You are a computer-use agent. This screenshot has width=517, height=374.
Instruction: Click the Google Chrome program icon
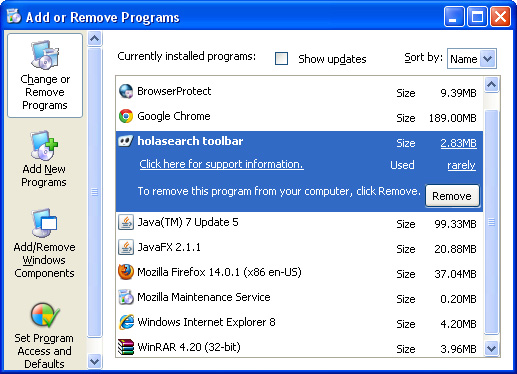[x=126, y=116]
